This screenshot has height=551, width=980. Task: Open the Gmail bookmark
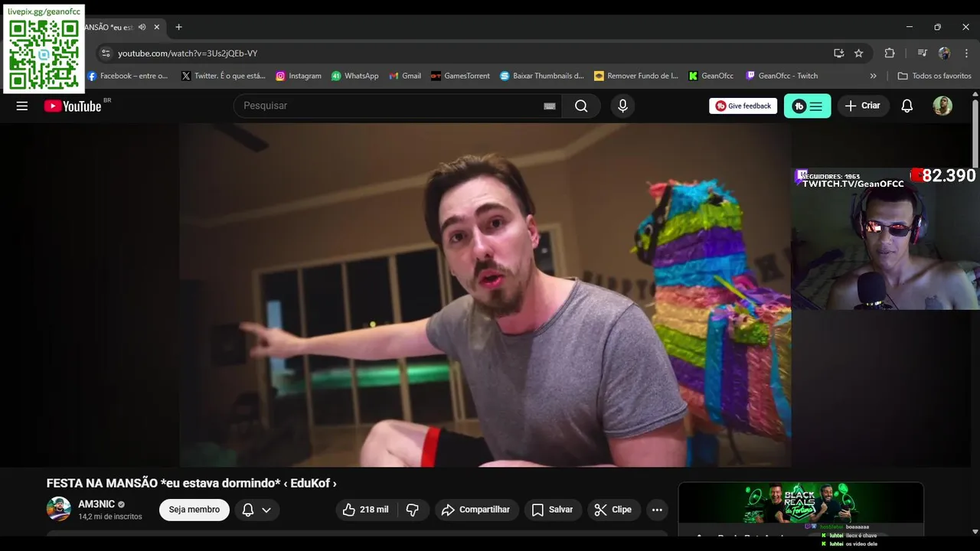point(405,76)
